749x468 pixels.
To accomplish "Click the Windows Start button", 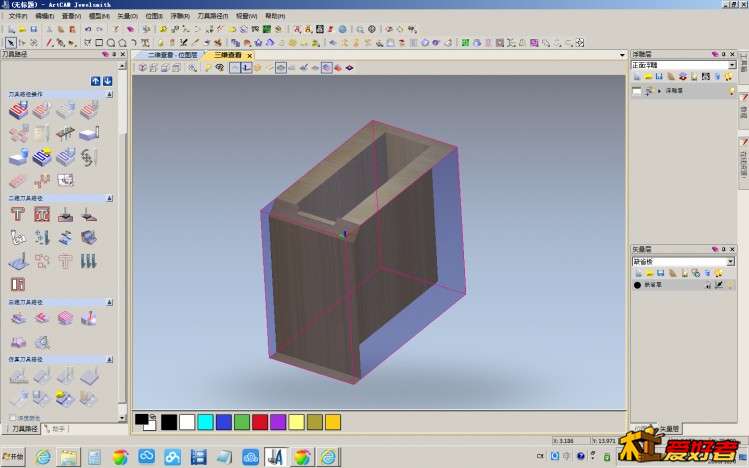I will click(x=12, y=457).
